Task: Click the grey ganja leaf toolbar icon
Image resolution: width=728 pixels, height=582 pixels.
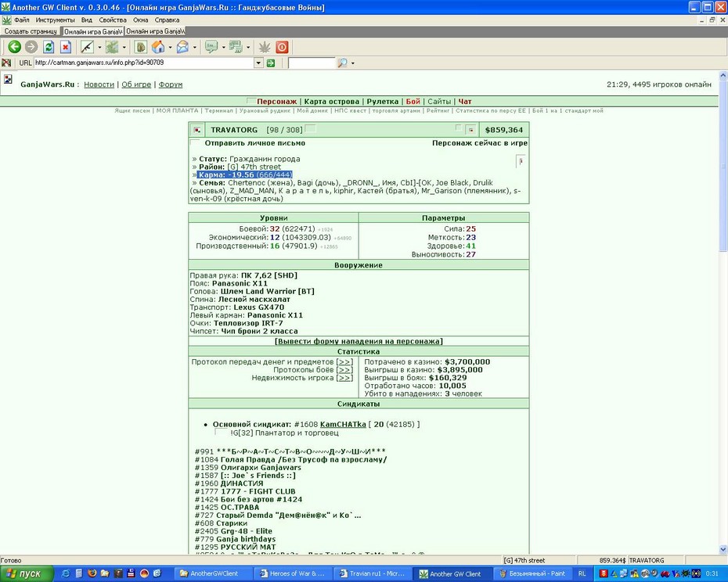Action: pyautogui.click(x=265, y=47)
